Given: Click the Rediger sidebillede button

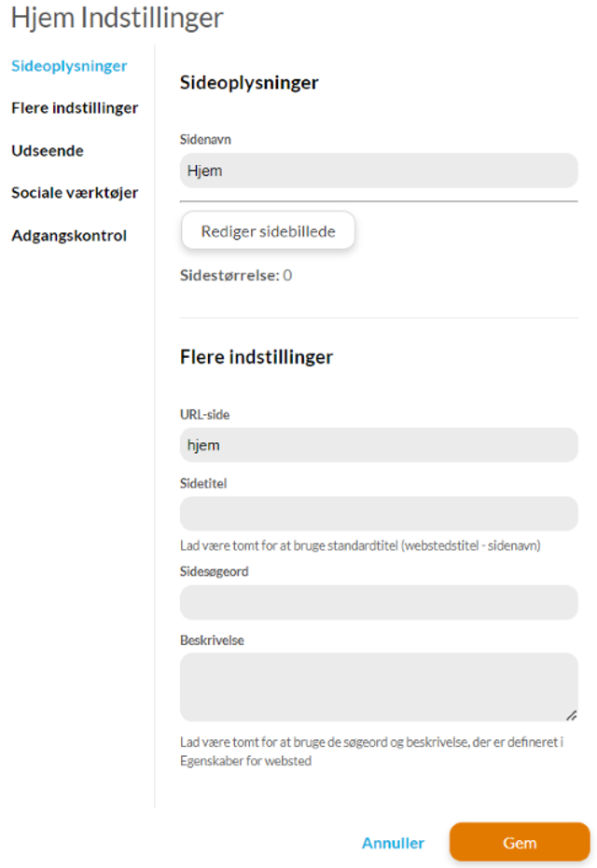Looking at the screenshot, I should [x=268, y=231].
